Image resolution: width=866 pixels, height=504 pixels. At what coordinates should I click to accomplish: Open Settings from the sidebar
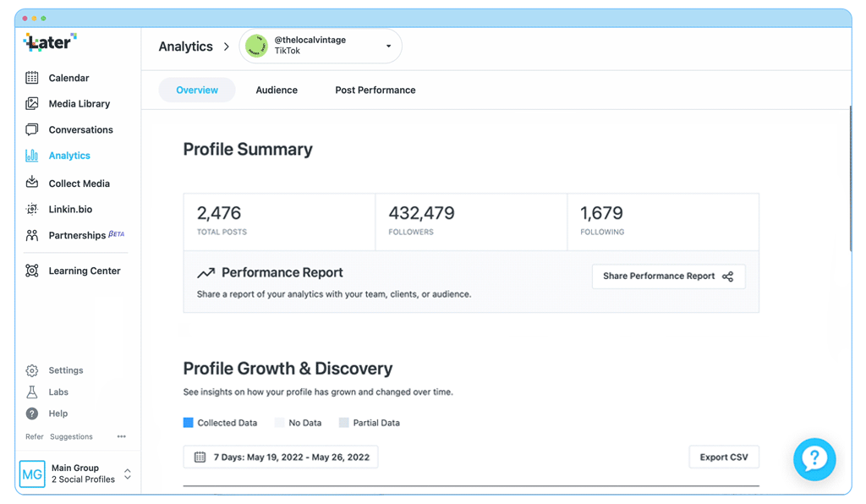coord(66,370)
